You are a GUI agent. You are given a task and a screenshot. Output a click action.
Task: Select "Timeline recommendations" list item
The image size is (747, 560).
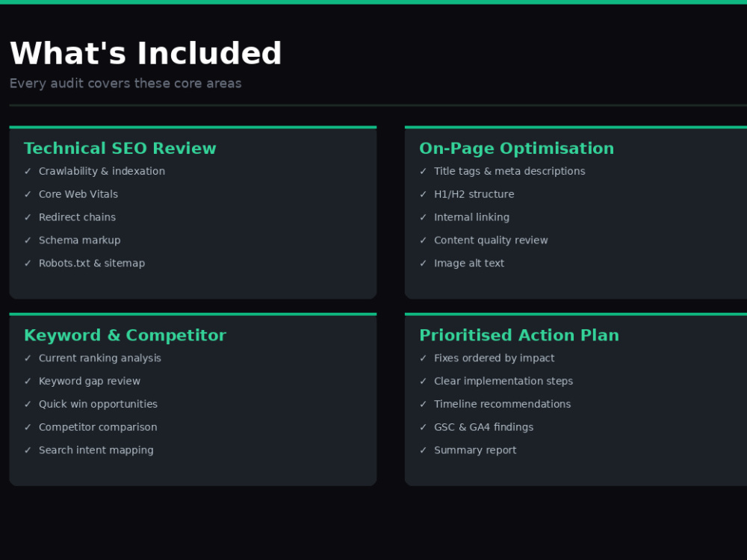coord(502,404)
